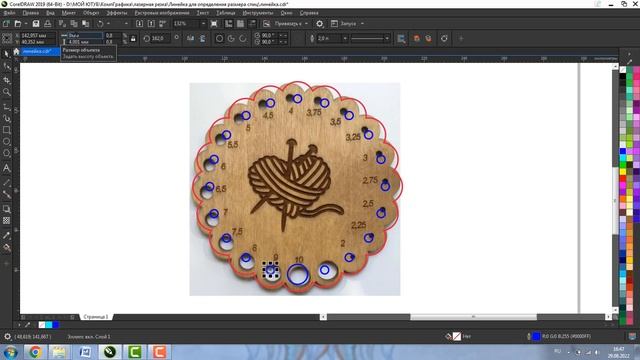
Task: Click the Full-screen preview icon
Action: (214, 24)
